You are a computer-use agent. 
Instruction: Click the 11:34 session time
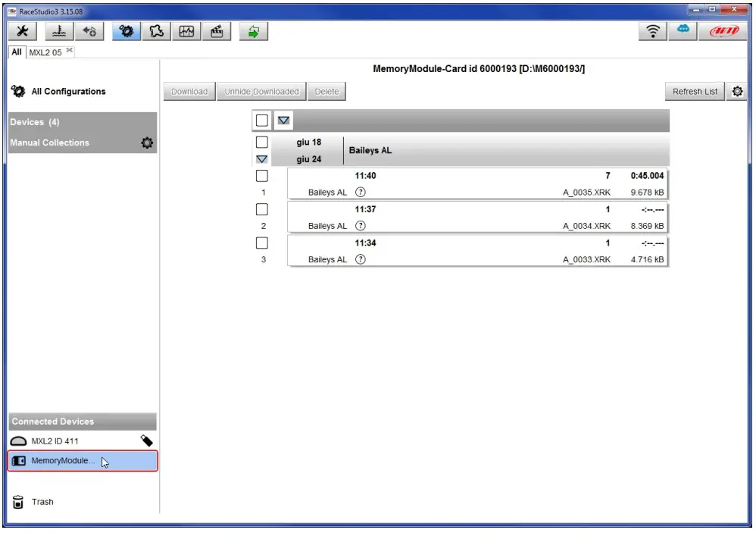[x=365, y=243]
